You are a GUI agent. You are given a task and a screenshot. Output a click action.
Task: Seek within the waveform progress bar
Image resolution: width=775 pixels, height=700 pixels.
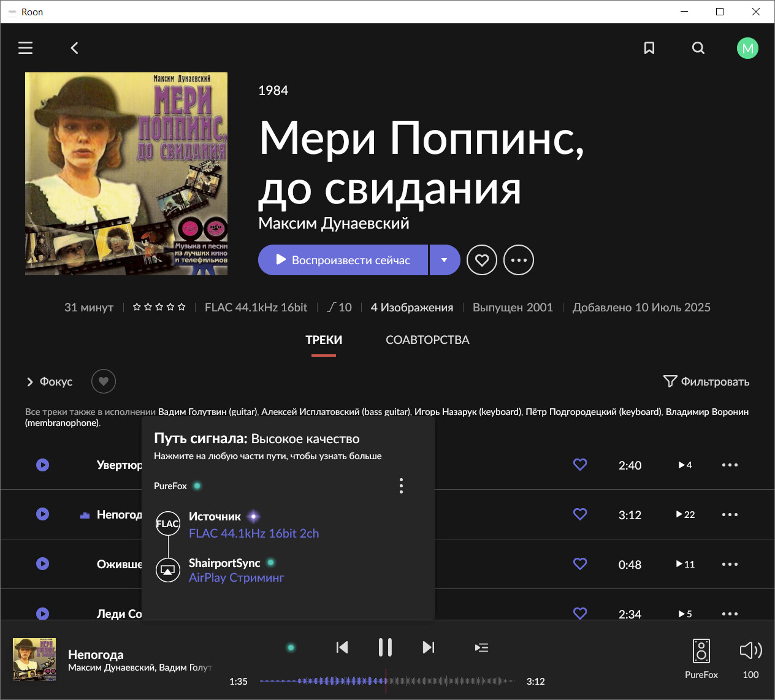(429, 681)
